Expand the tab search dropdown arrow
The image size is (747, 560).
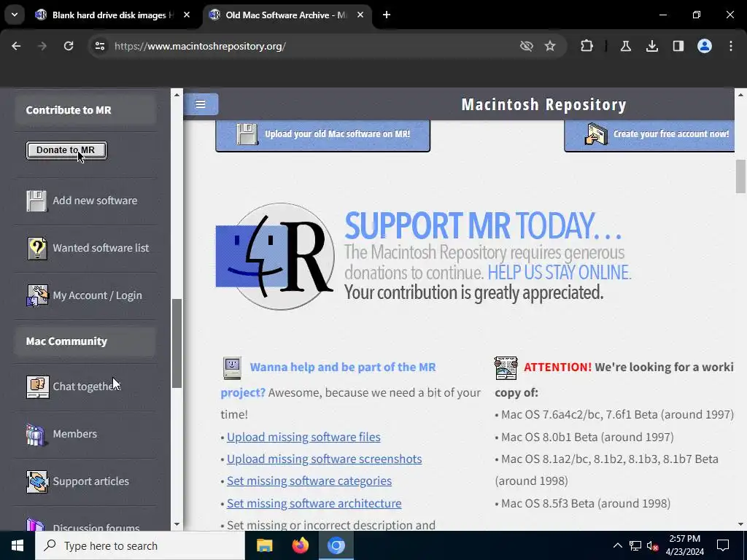(15, 15)
